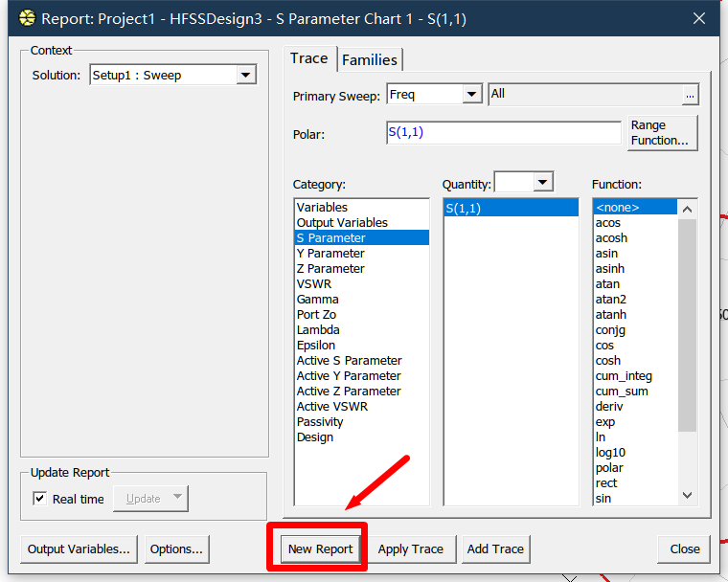Select atan2 function

(x=635, y=299)
